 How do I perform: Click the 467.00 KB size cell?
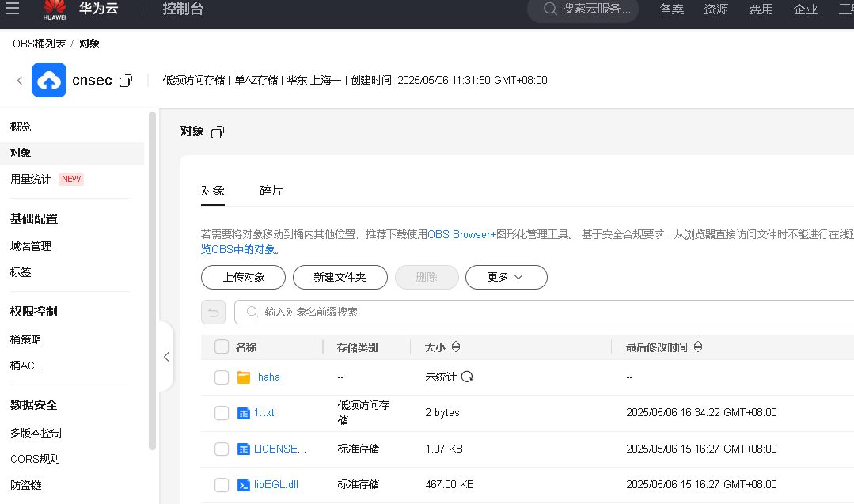coord(450,485)
